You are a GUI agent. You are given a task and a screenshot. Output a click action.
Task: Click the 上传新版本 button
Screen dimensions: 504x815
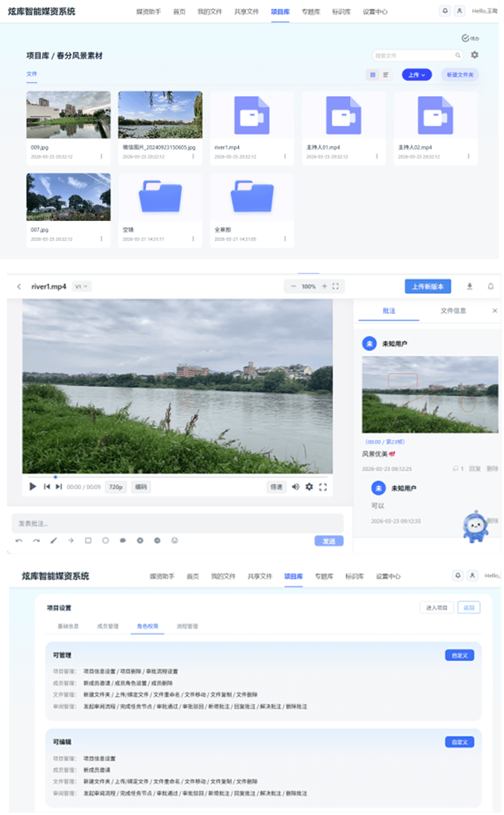[428, 286]
